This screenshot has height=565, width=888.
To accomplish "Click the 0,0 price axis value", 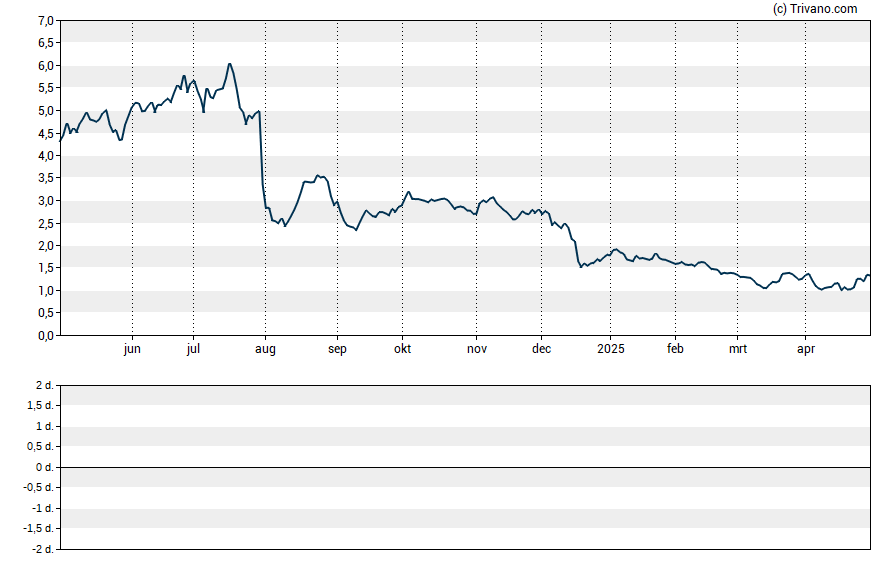I will (x=46, y=336).
